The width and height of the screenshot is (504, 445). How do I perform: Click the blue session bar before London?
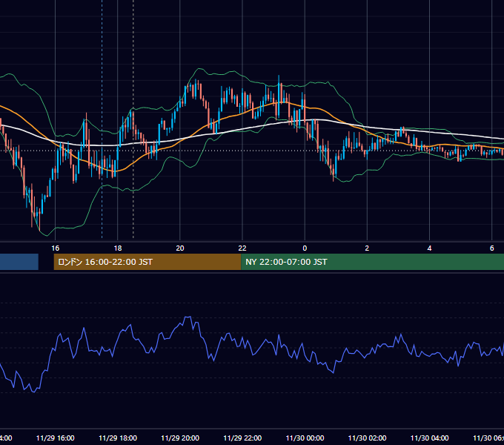19,262
